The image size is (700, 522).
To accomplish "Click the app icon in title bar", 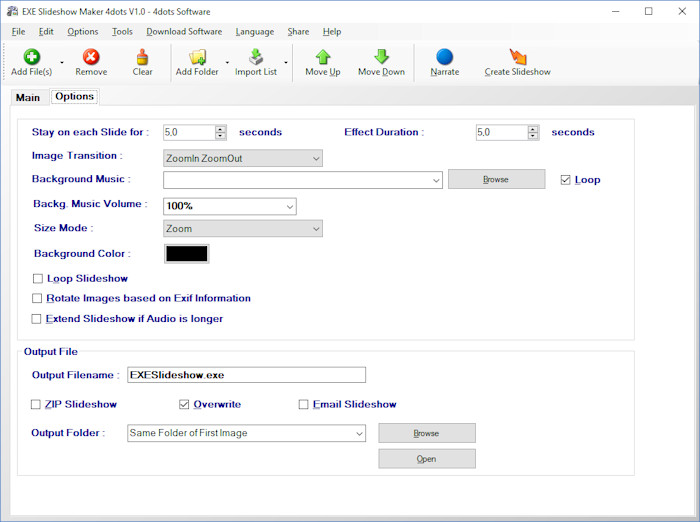I will point(12,11).
